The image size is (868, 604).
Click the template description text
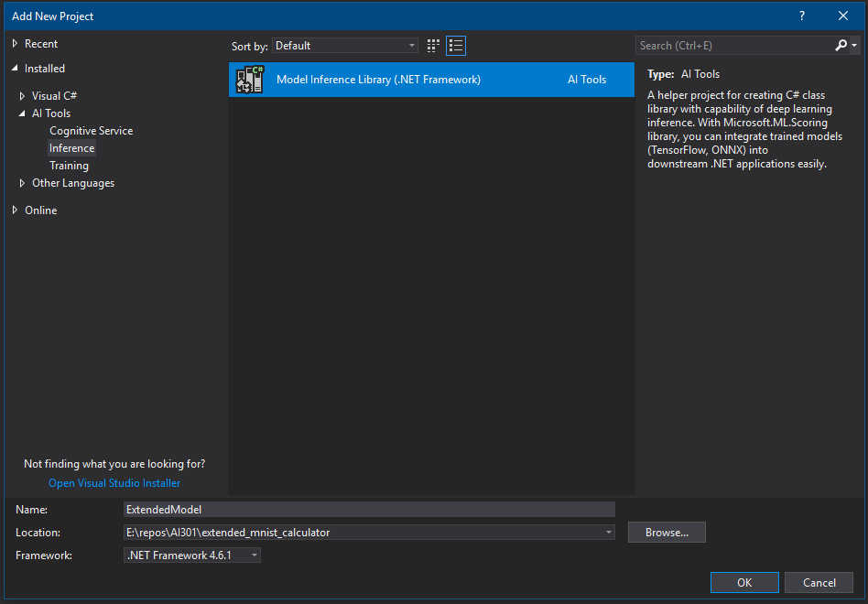[x=745, y=129]
